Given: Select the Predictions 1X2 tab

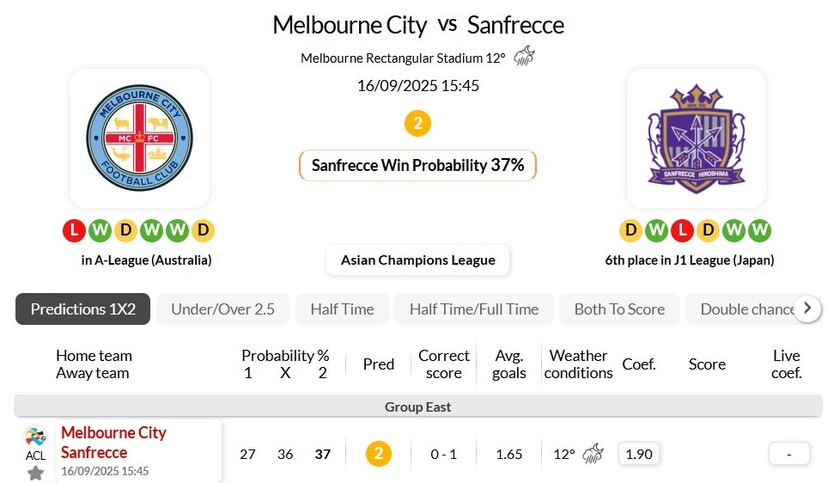Looking at the screenshot, I should pyautogui.click(x=83, y=309).
